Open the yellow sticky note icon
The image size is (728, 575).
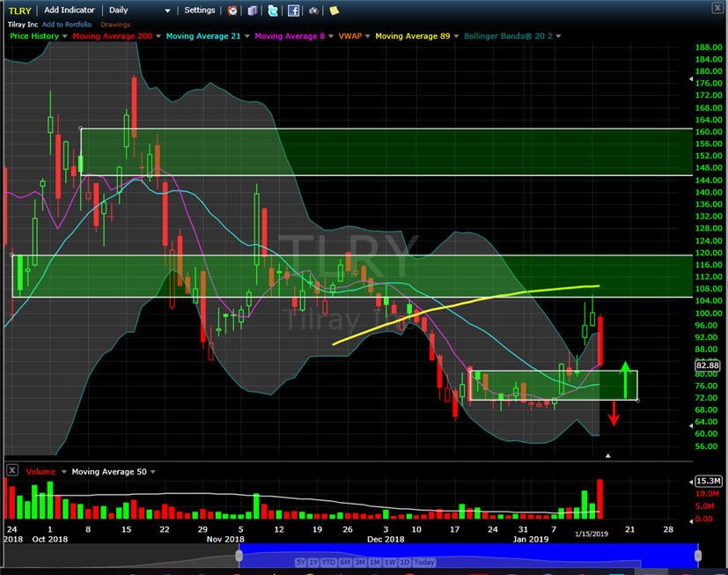click(335, 11)
